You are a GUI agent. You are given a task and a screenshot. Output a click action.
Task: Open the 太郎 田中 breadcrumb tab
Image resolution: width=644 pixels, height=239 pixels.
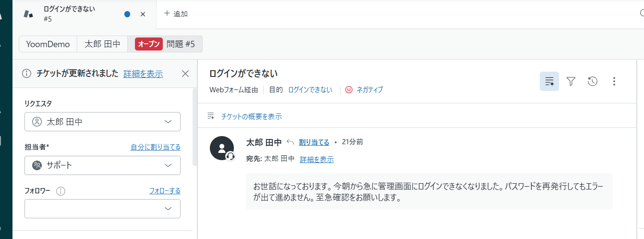102,44
